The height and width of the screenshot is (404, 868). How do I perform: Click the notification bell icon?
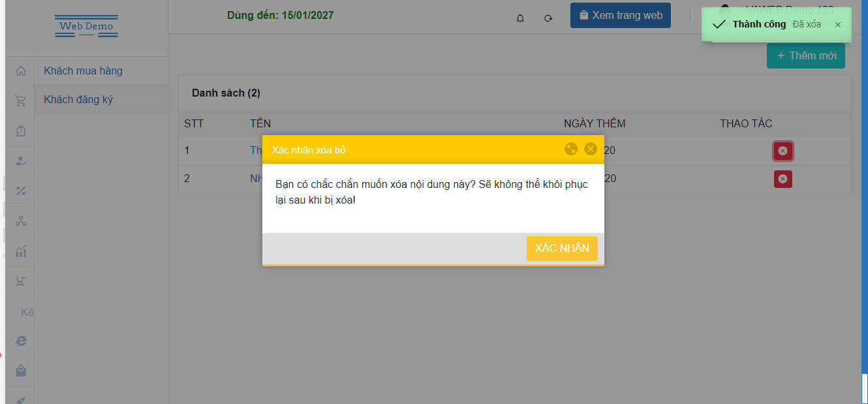point(520,18)
